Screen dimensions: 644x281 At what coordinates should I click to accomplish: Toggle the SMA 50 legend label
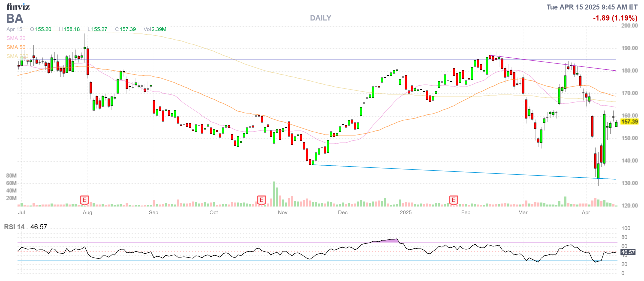coord(16,47)
